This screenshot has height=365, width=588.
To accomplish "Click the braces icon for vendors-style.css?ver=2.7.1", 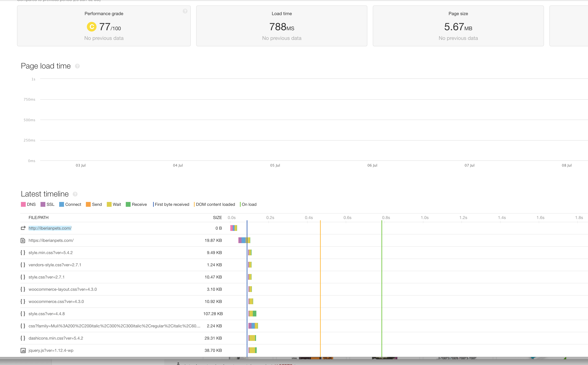I will [23, 265].
